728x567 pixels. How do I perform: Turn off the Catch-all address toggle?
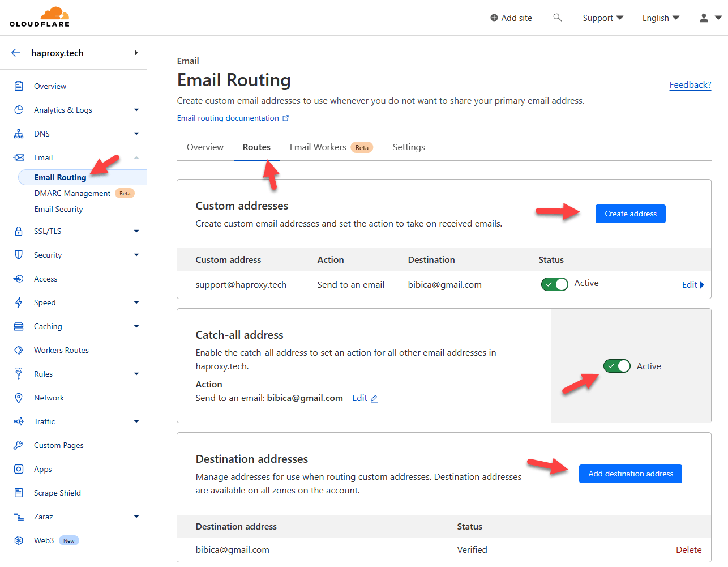pyautogui.click(x=616, y=366)
